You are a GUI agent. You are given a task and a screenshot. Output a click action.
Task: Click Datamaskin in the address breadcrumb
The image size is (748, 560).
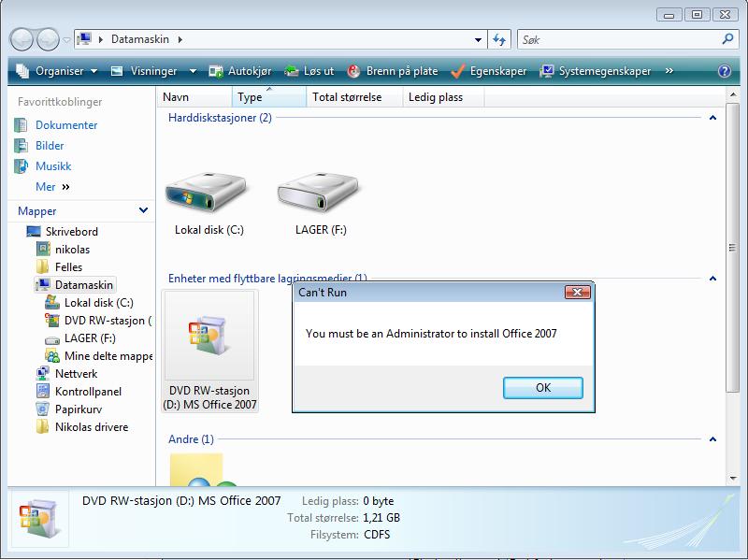tap(139, 39)
